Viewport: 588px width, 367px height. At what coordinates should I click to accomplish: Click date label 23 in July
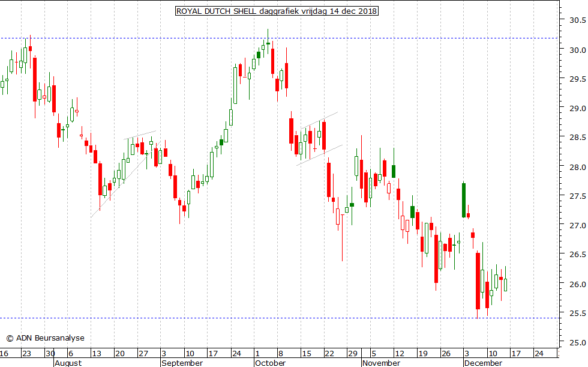[x=26, y=354]
